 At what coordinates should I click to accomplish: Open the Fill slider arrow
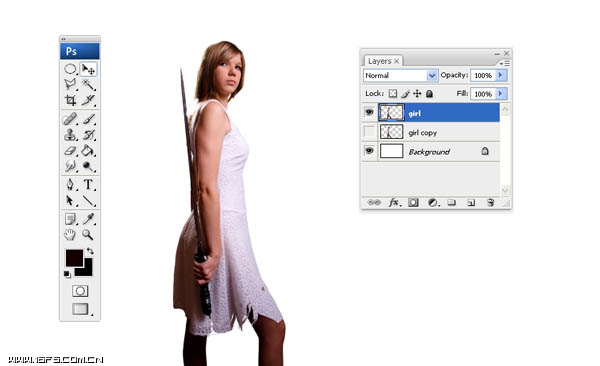pyautogui.click(x=501, y=93)
